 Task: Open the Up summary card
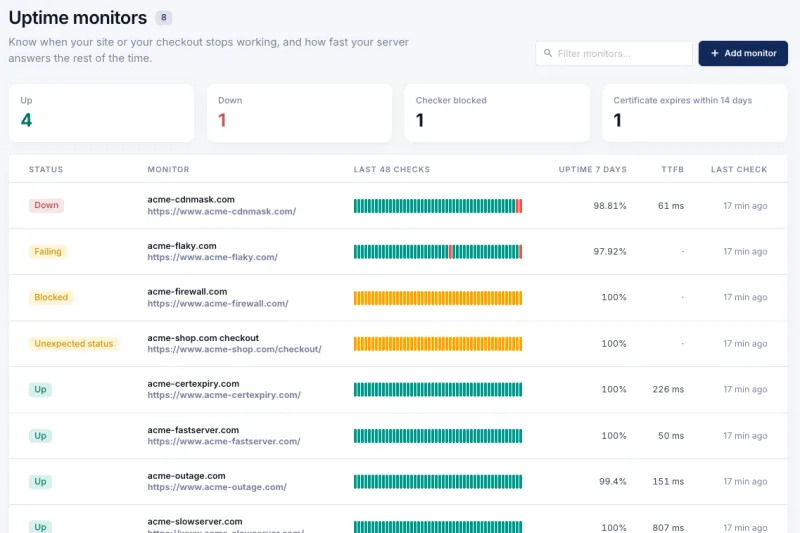[x=102, y=113]
